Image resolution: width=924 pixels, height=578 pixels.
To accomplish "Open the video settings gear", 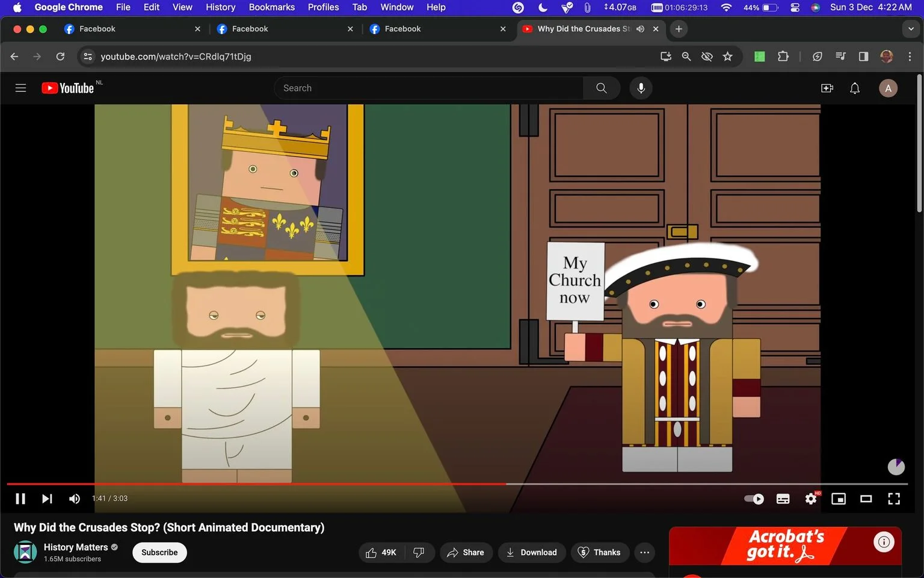I will point(811,499).
